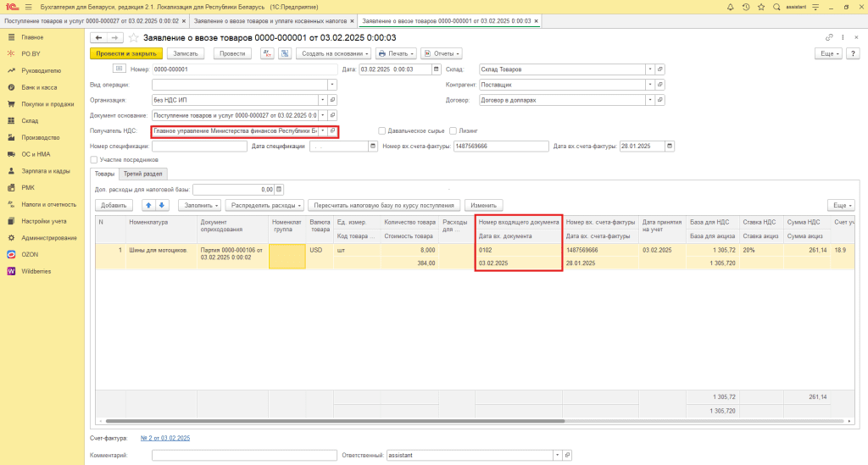Toggle the Лизинг checkbox
Image resolution: width=868 pixels, height=465 pixels.
pos(453,131)
